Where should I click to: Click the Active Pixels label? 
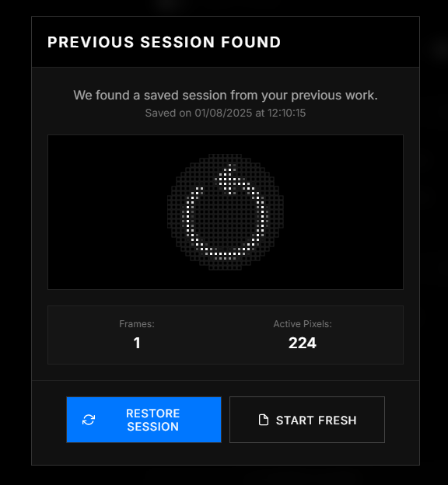point(303,324)
